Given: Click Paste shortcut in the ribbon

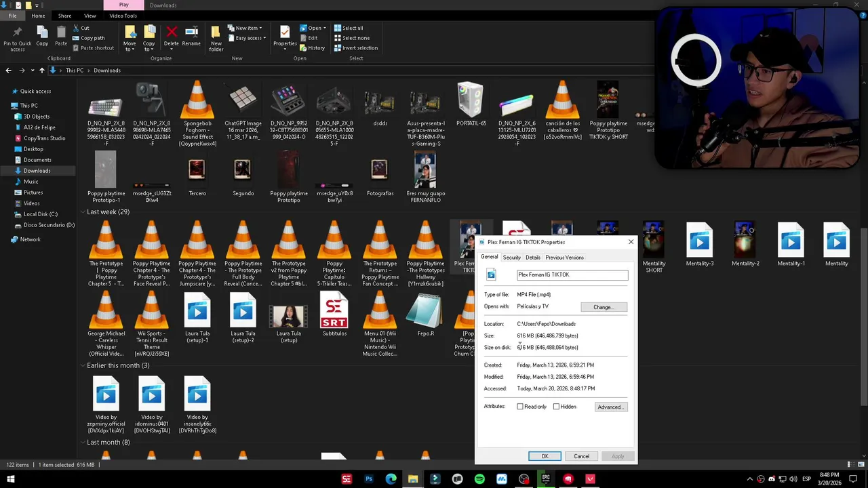Looking at the screenshot, I should click(93, 48).
